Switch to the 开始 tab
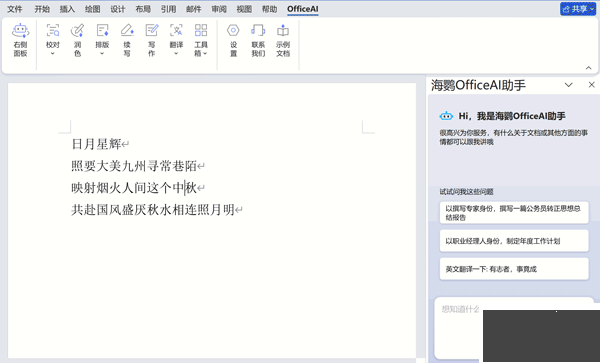 tap(42, 9)
